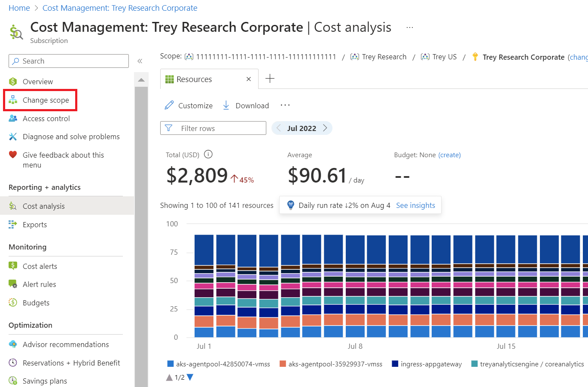Open the total cost info icon
588x387 pixels.
tap(208, 154)
